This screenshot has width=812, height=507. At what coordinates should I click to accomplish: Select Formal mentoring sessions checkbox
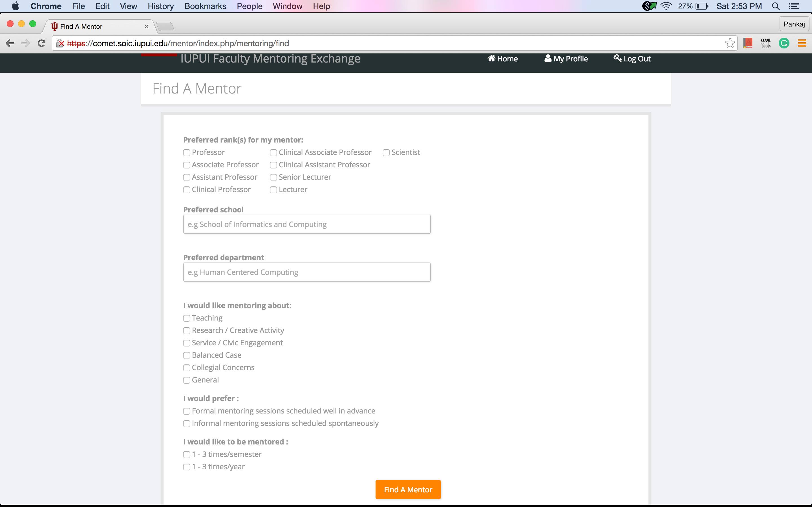point(187,411)
